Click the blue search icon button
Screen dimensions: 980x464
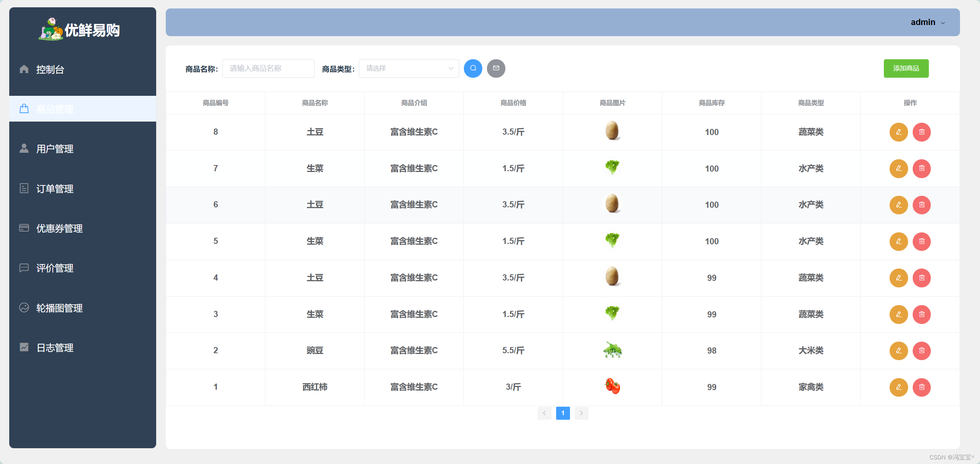[473, 68]
